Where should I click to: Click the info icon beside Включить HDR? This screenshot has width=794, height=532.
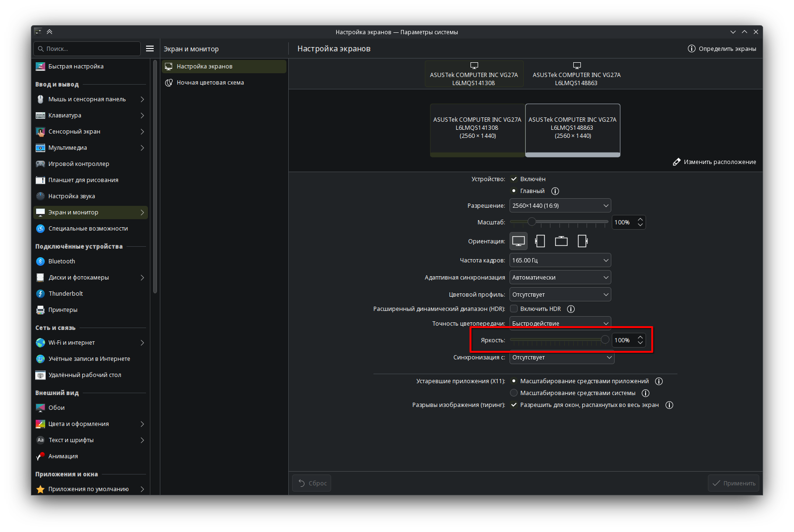[x=571, y=309]
